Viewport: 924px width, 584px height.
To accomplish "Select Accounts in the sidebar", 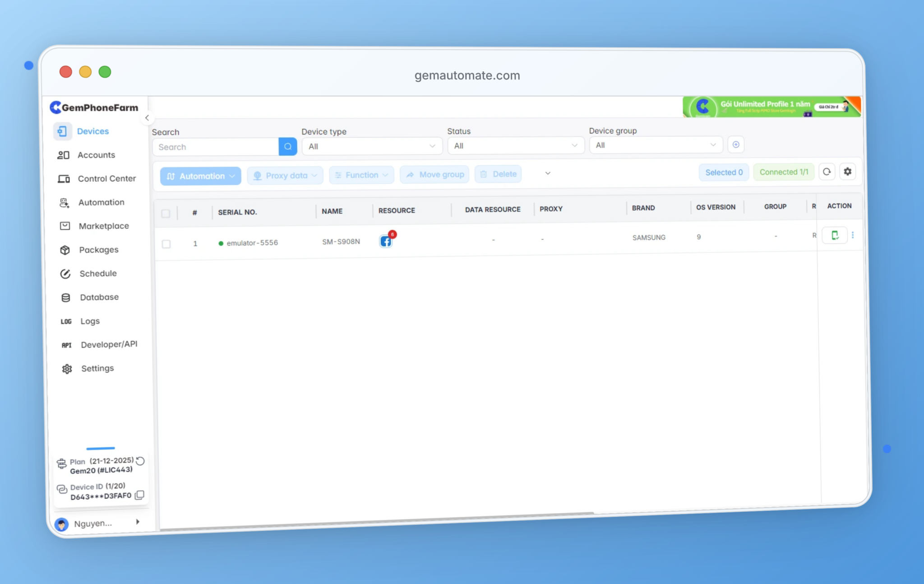I will pyautogui.click(x=96, y=155).
